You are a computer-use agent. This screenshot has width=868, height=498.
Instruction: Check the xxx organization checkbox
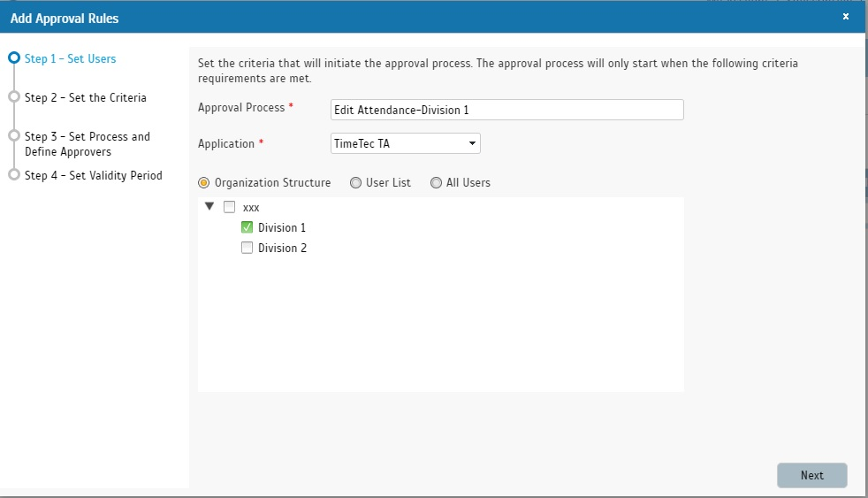[230, 207]
